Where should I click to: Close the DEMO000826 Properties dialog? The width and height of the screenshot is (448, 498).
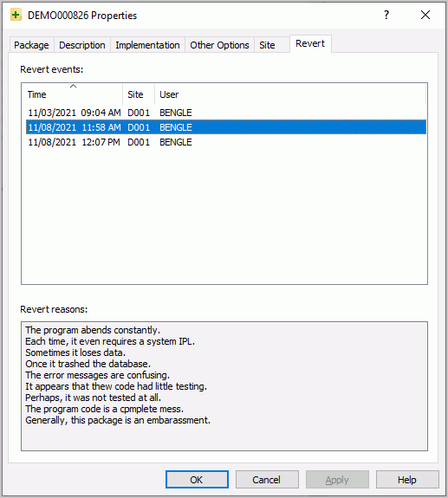click(x=425, y=15)
